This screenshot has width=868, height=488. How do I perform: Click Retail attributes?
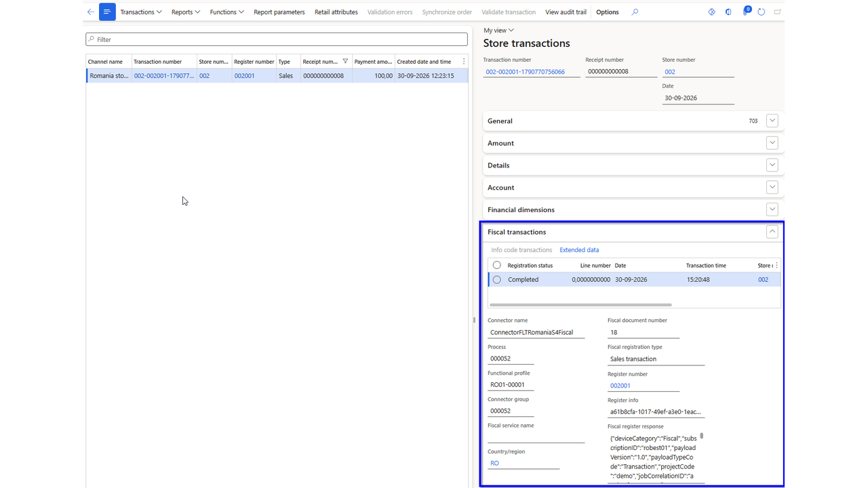[336, 12]
